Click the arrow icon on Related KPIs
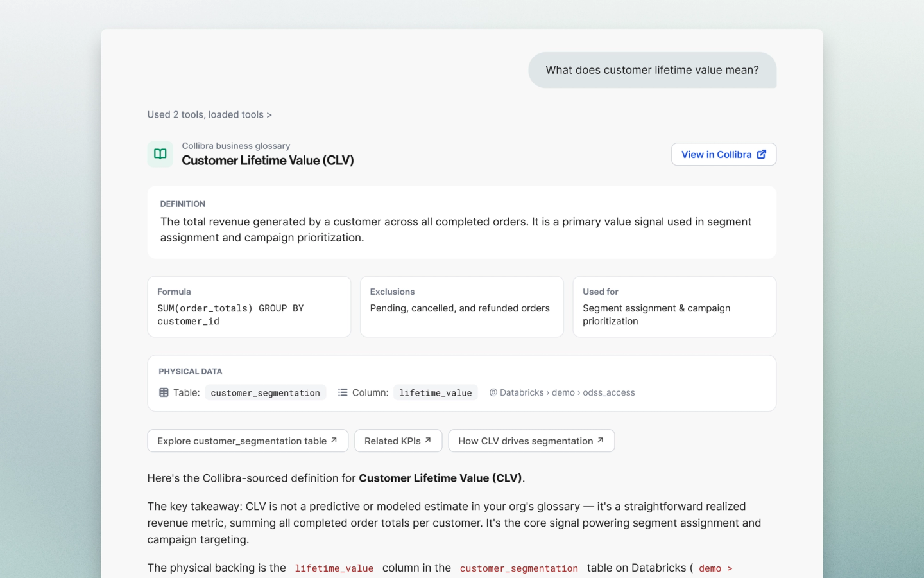This screenshot has height=578, width=924. [x=428, y=440]
